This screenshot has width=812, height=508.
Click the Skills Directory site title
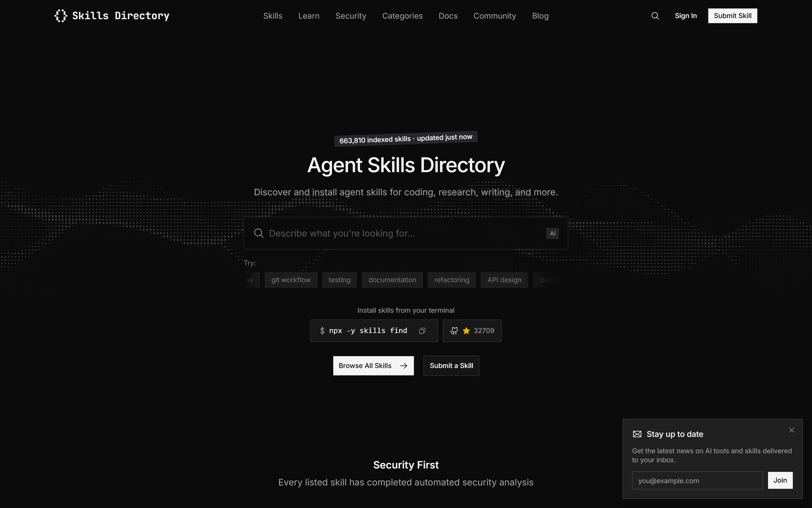coord(121,16)
